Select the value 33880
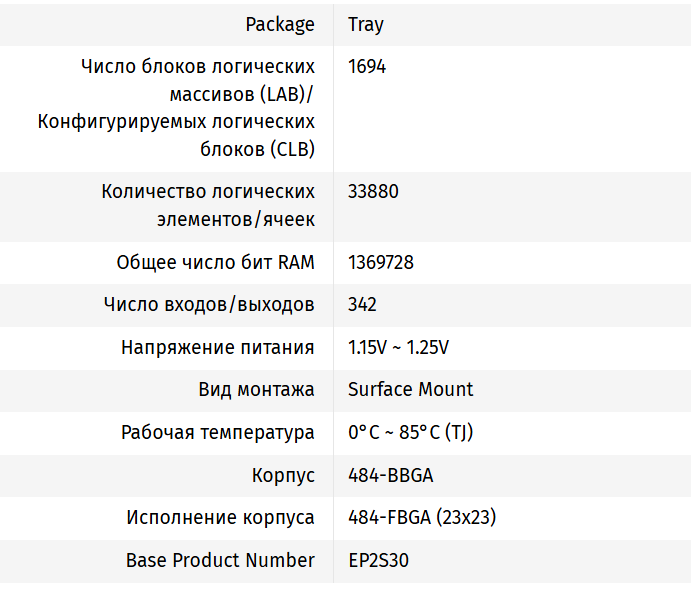Image resolution: width=691 pixels, height=591 pixels. pos(373,191)
